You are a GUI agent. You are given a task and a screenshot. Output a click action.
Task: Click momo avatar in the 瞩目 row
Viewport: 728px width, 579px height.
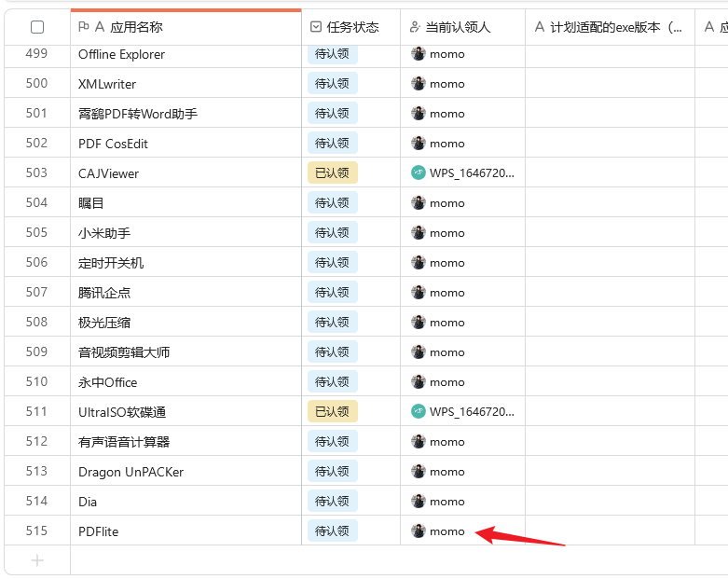coord(419,203)
